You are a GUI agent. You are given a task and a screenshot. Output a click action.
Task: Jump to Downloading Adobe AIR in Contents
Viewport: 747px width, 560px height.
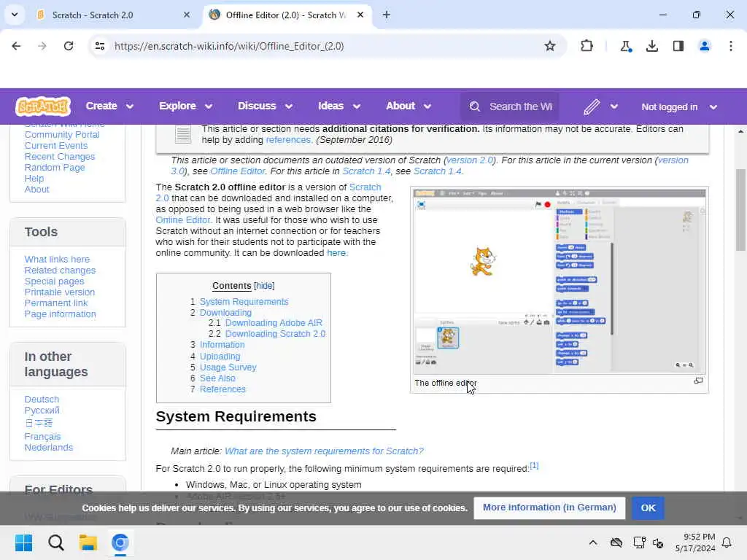click(274, 323)
